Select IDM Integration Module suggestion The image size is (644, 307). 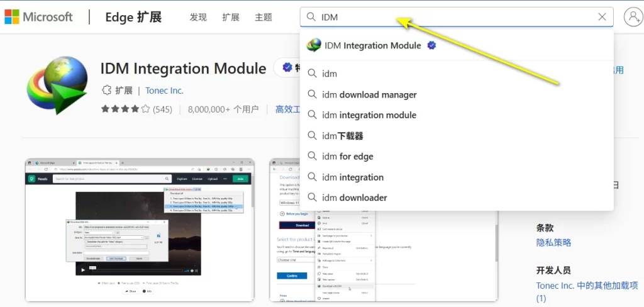[457, 45]
